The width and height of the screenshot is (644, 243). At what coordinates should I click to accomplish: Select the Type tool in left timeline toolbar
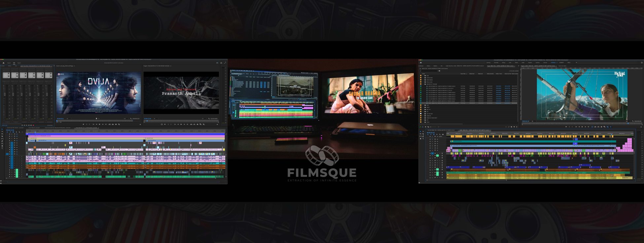point(2,148)
